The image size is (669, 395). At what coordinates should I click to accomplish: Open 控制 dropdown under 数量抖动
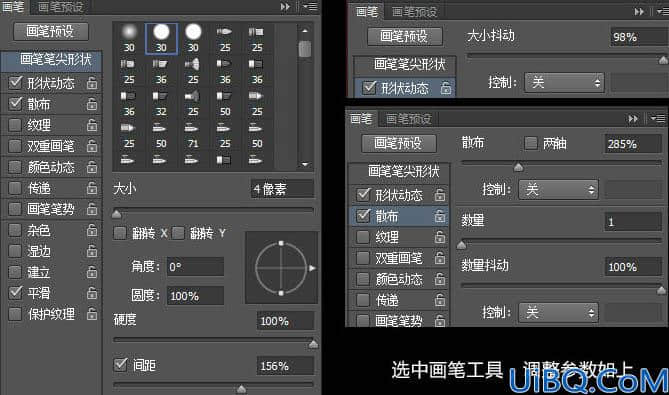tap(558, 313)
